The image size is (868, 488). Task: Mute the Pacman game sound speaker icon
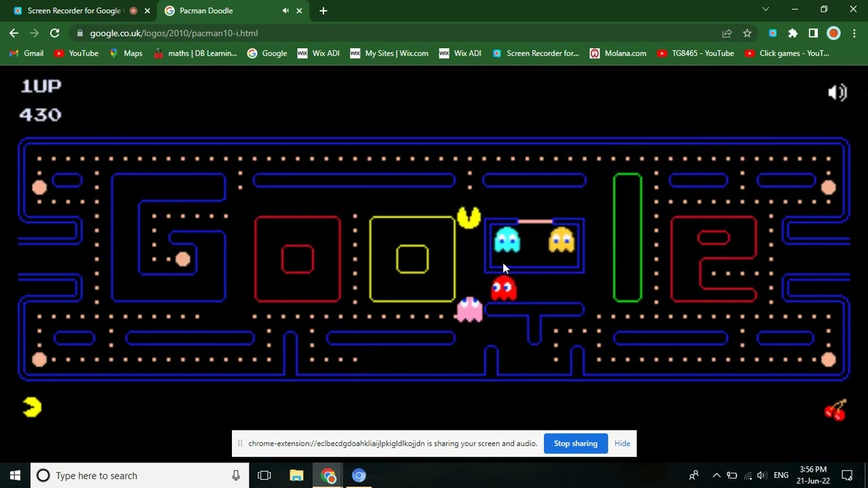tap(837, 92)
